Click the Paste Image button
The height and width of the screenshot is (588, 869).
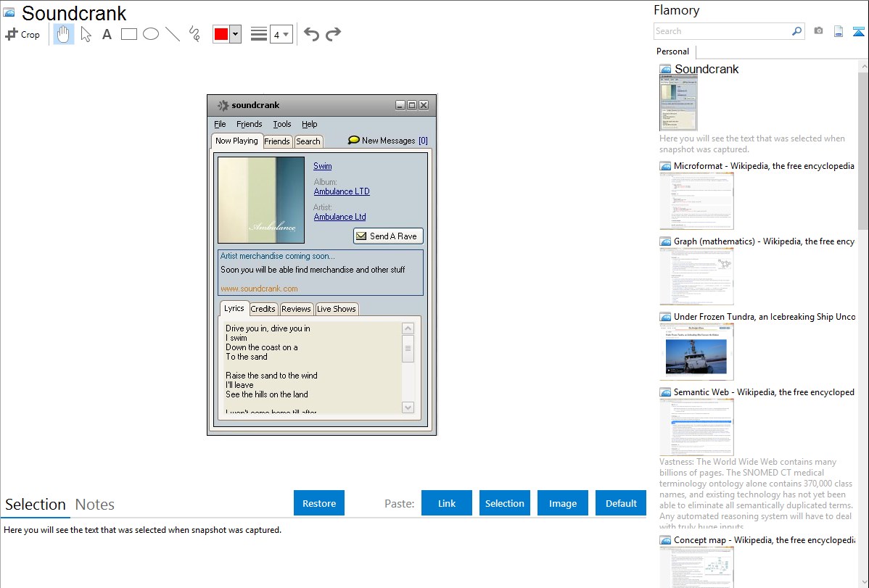click(562, 503)
